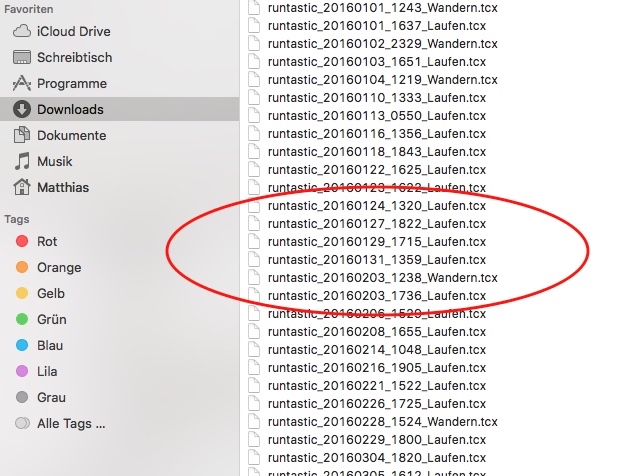Click the Tags section header
Viewport: 636px width, 476px height.
click(x=17, y=219)
